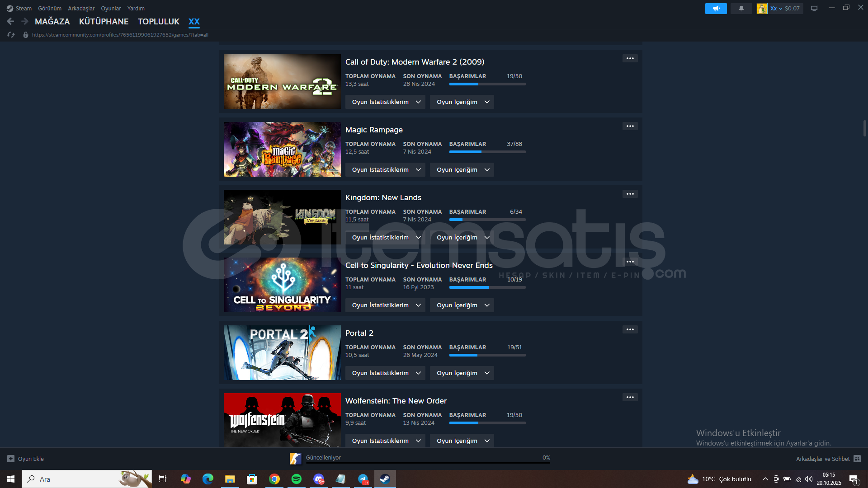Open three-dots menu for Portal 2
868x488 pixels.
click(x=630, y=329)
